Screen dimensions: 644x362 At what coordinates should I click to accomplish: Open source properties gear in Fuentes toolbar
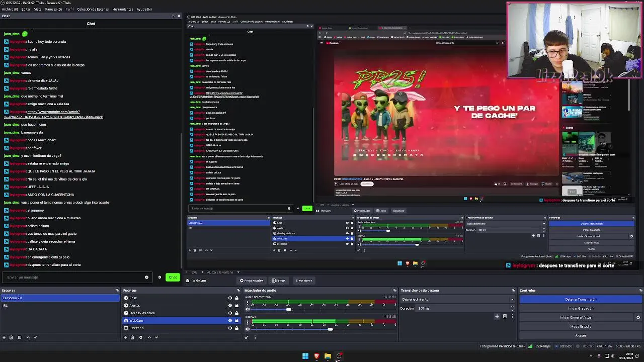(x=141, y=337)
